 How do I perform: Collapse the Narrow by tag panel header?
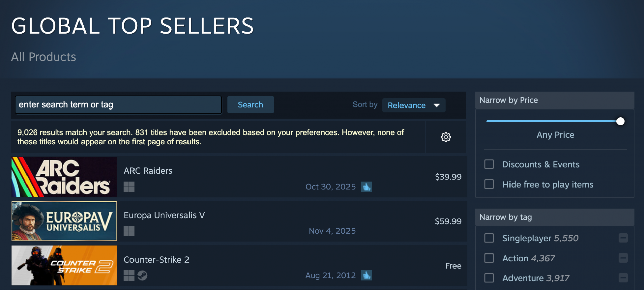pos(554,217)
